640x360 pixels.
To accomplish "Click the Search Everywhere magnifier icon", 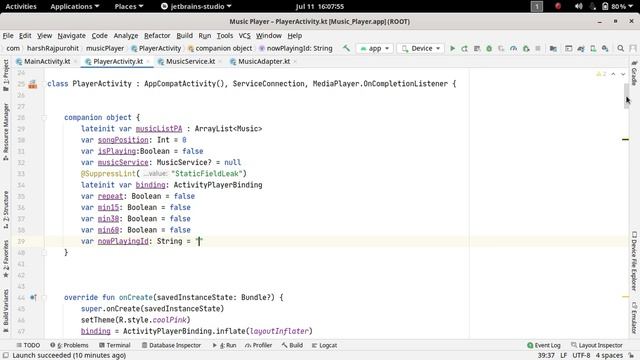I will point(620,48).
